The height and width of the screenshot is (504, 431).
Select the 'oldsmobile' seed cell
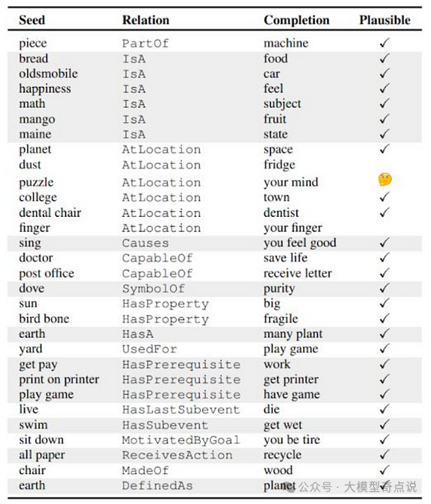(x=48, y=74)
